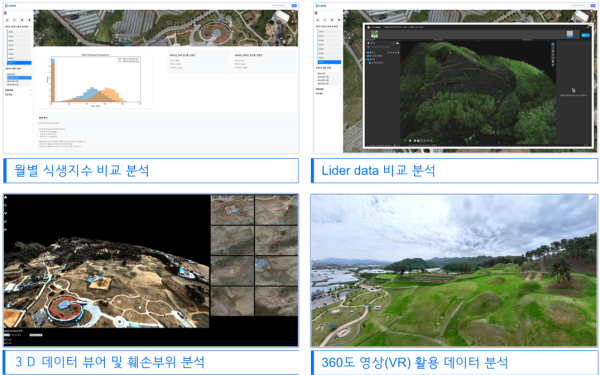Select highlighted blue item in second vegetation sidebar list

pos(19,78)
